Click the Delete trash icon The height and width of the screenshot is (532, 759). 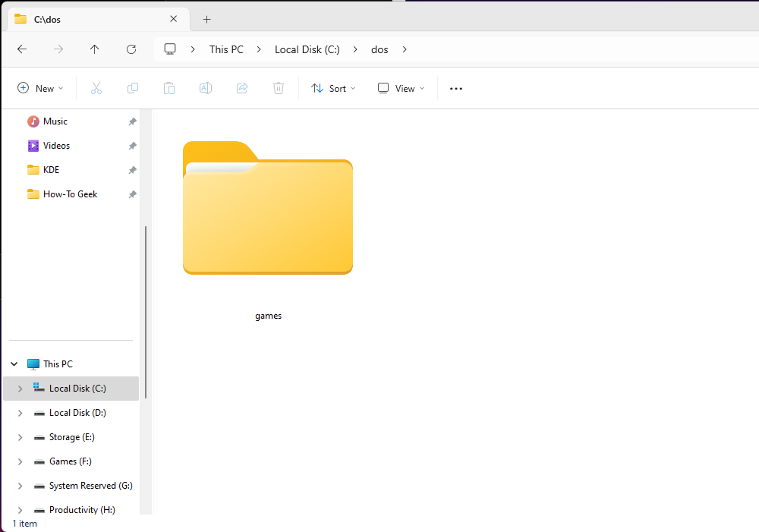pos(279,88)
